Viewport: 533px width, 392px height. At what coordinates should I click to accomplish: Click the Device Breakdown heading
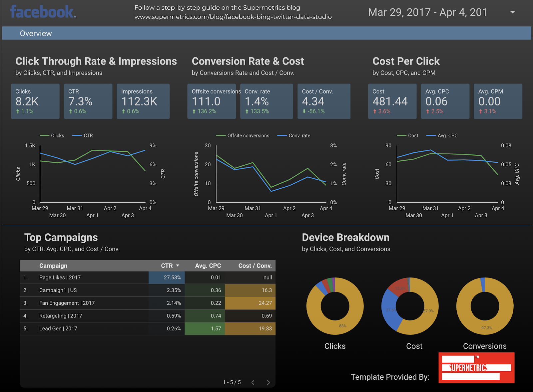tap(345, 237)
